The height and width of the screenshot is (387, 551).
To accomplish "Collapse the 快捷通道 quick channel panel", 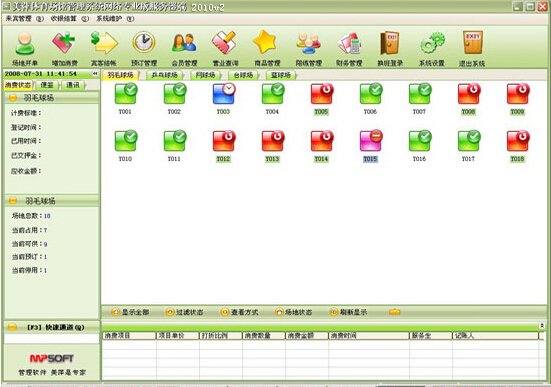I will click(x=12, y=327).
